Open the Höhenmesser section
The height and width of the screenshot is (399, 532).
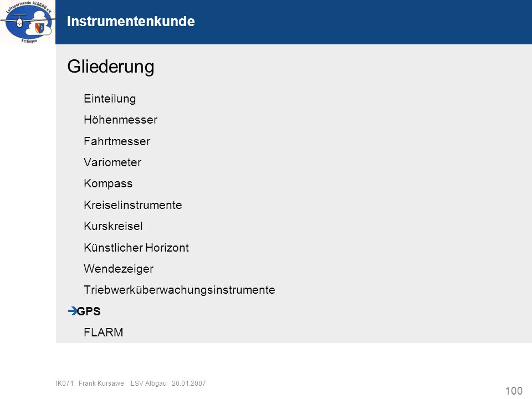(x=120, y=120)
